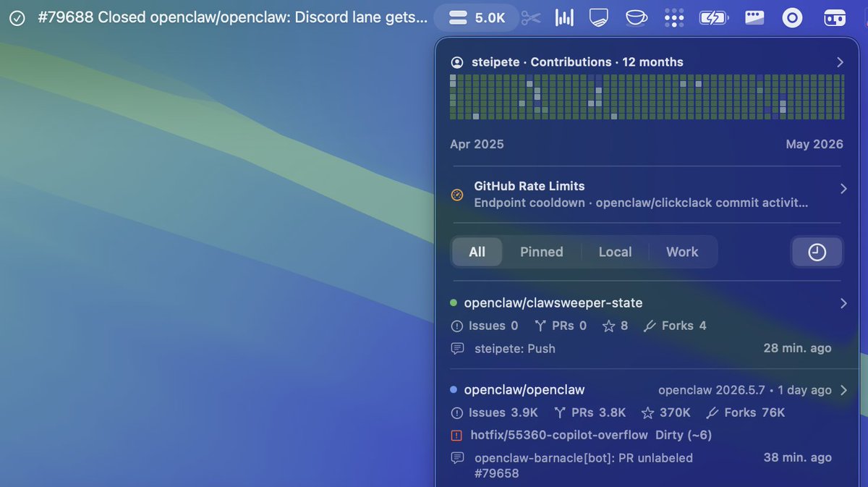Open the steipete: Push activity
This screenshot has width=868, height=487.
(x=515, y=348)
